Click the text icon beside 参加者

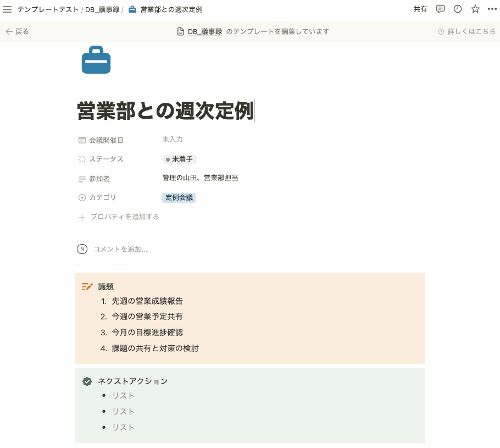81,178
